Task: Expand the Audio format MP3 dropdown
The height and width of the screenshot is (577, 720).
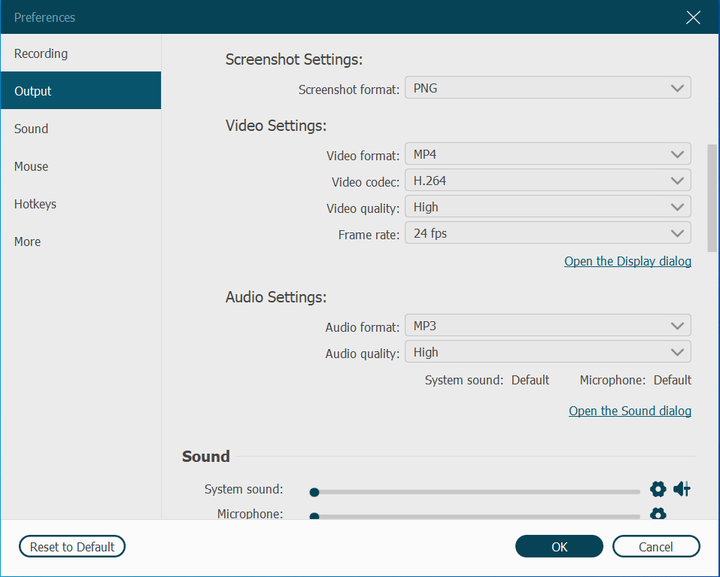Action: point(547,326)
